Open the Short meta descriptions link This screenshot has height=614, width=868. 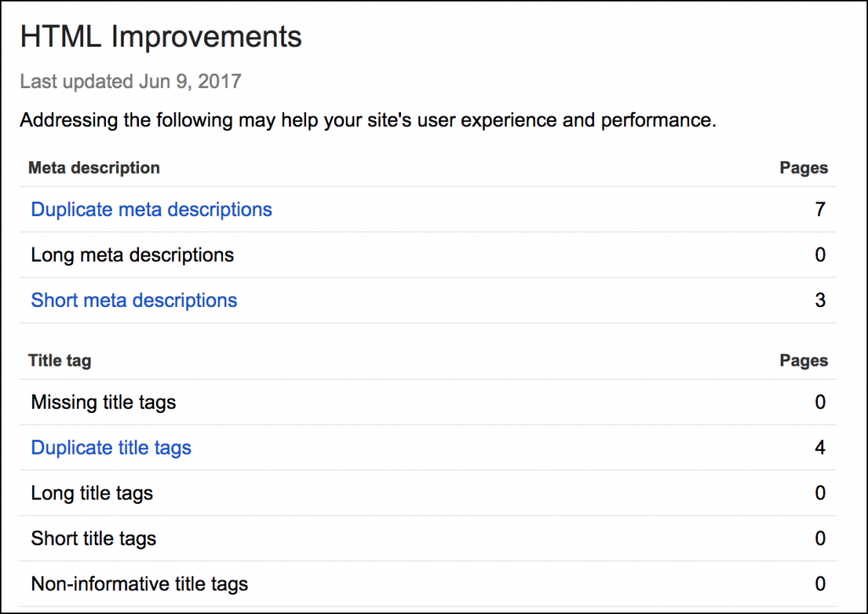pos(134,300)
